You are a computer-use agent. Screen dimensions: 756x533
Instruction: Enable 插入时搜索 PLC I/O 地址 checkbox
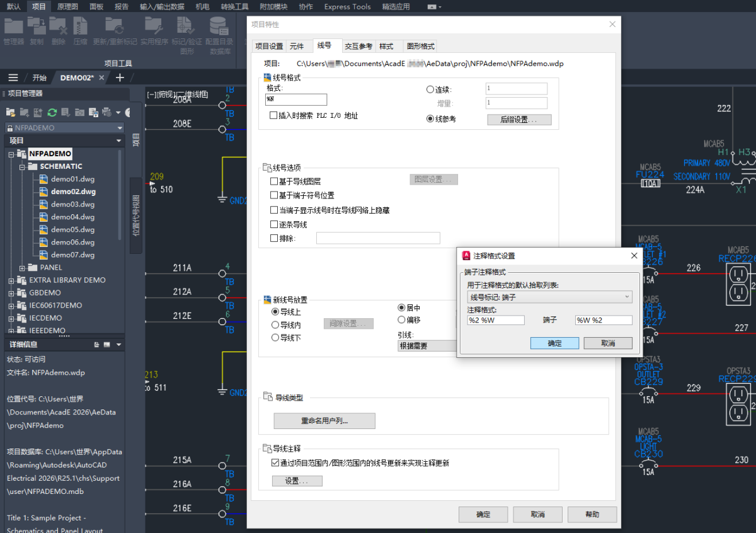pos(273,115)
